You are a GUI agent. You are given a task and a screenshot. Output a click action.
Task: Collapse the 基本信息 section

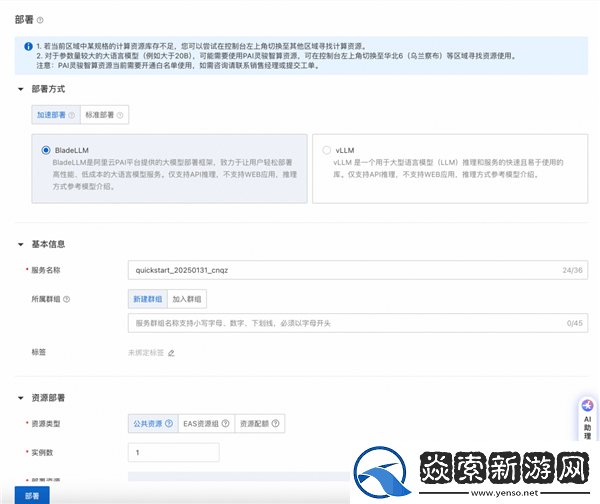21,245
